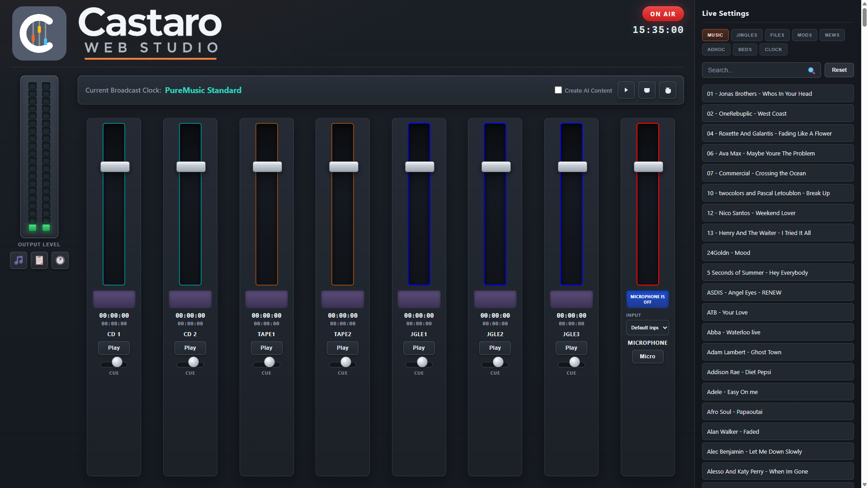Click the purple music note icon
868x488 pixels.
click(19, 260)
